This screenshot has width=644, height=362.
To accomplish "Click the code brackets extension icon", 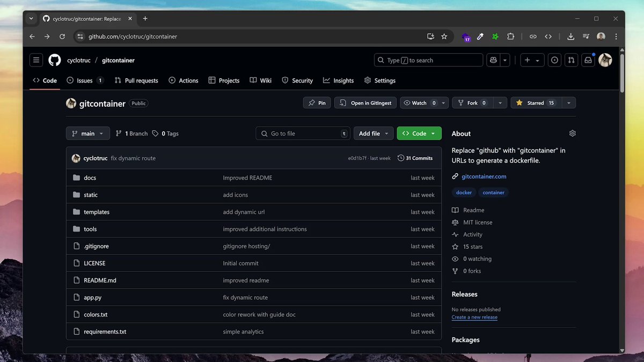I will click(x=548, y=36).
